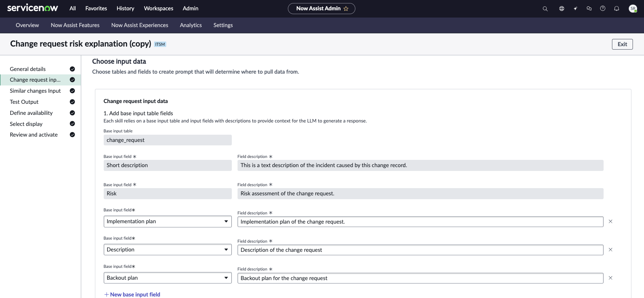Click the Change request input data heading
Viewport: 644px width, 298px height.
(x=136, y=101)
